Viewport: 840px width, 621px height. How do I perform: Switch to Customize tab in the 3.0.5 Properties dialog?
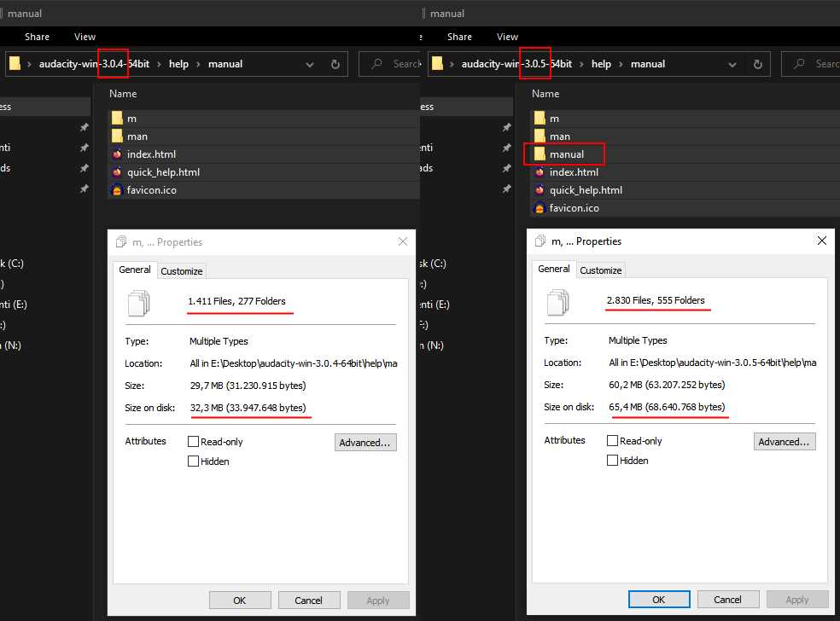[600, 270]
